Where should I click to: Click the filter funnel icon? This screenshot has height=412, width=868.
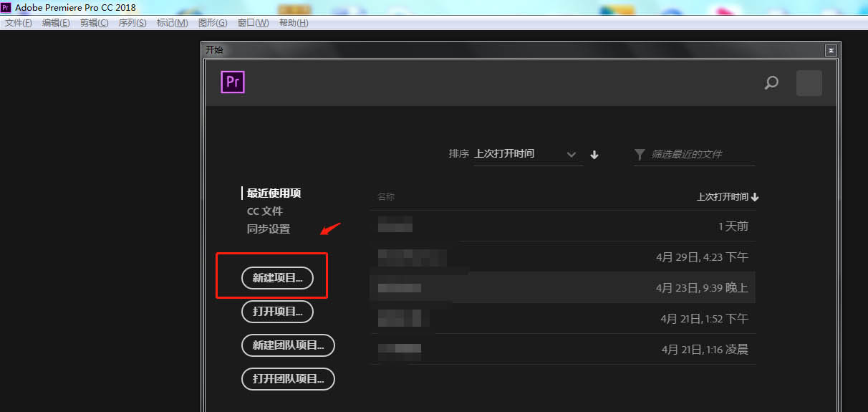(640, 154)
